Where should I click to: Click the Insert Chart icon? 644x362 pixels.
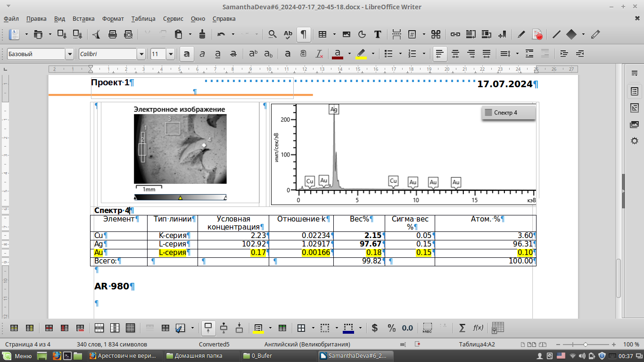click(x=362, y=34)
